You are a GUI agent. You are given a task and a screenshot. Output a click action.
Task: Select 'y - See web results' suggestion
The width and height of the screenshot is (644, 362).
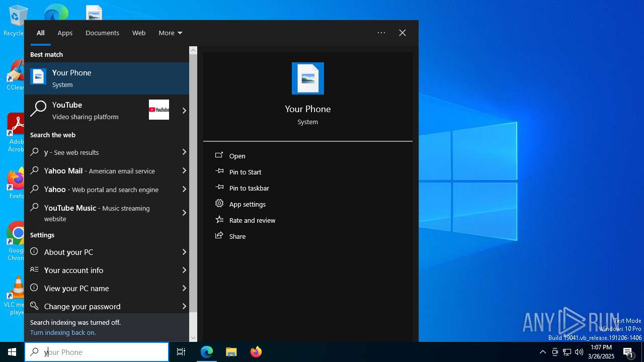(107, 152)
